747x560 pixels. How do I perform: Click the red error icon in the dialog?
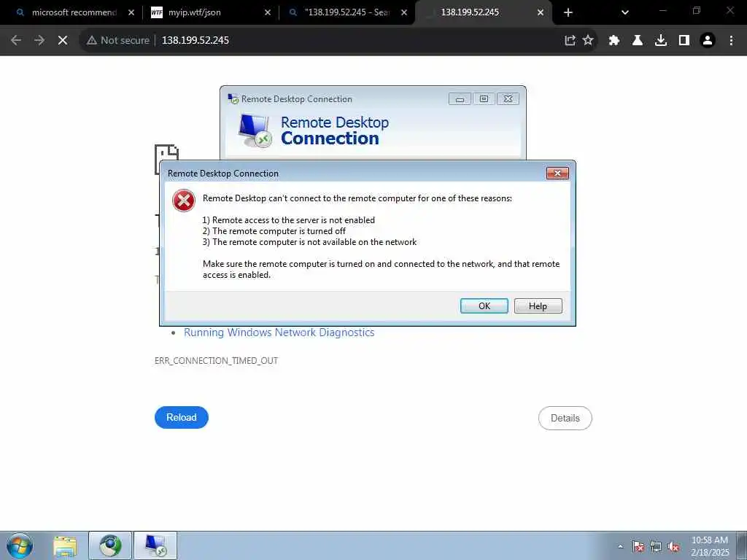184,201
